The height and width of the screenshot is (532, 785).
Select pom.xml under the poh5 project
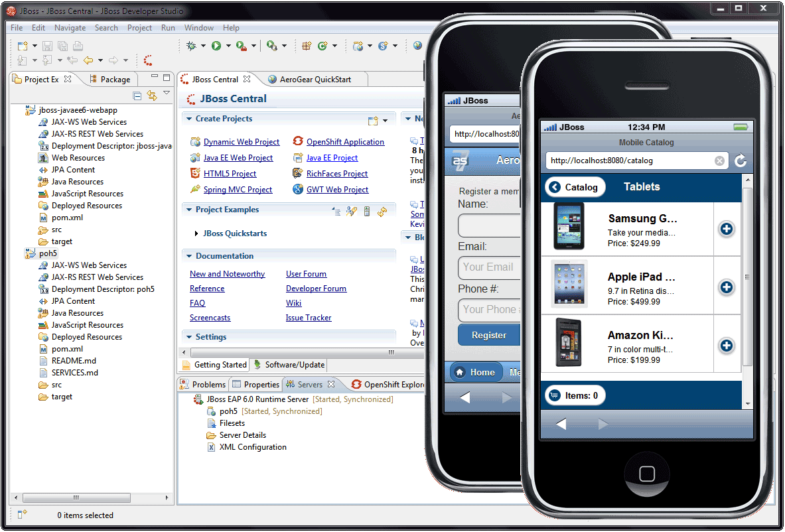67,349
